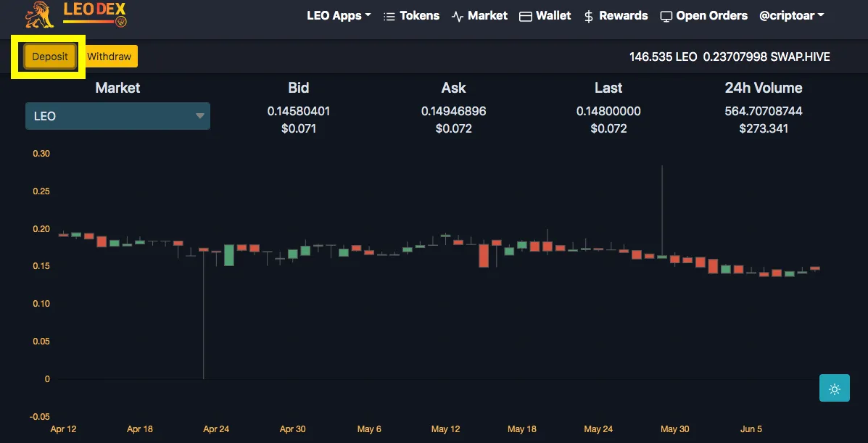Click the Jun 5 date label on chart

coord(751,429)
